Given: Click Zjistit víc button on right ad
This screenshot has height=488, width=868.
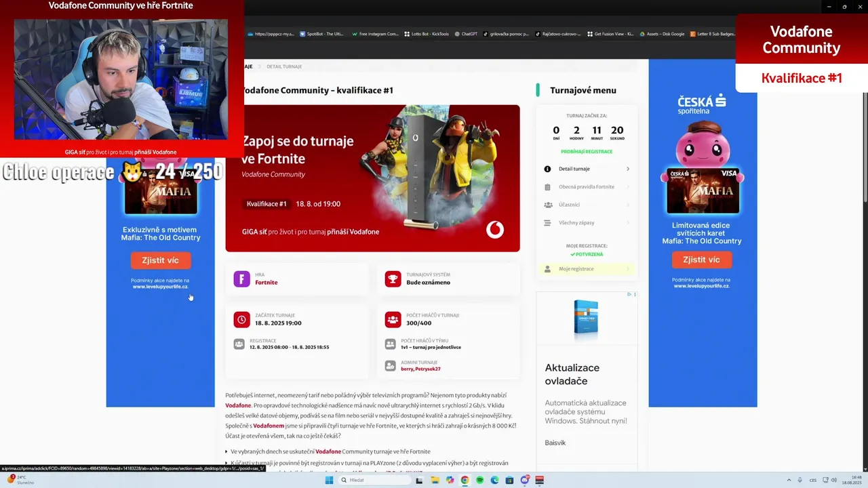Looking at the screenshot, I should pos(702,260).
